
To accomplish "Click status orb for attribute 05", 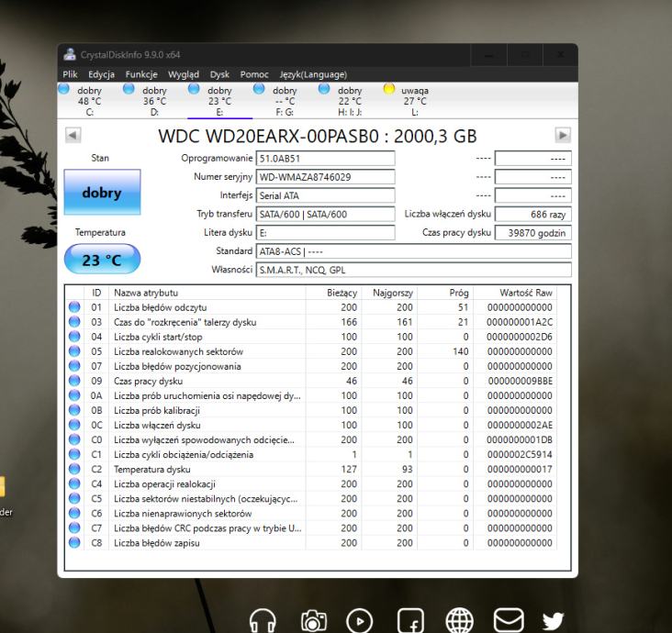I will point(74,351).
